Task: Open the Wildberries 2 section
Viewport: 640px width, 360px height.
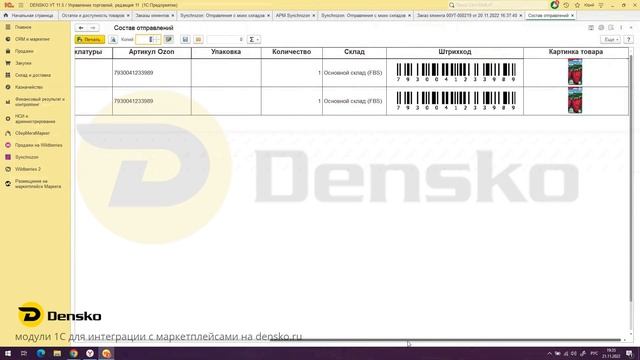Action: coord(28,169)
